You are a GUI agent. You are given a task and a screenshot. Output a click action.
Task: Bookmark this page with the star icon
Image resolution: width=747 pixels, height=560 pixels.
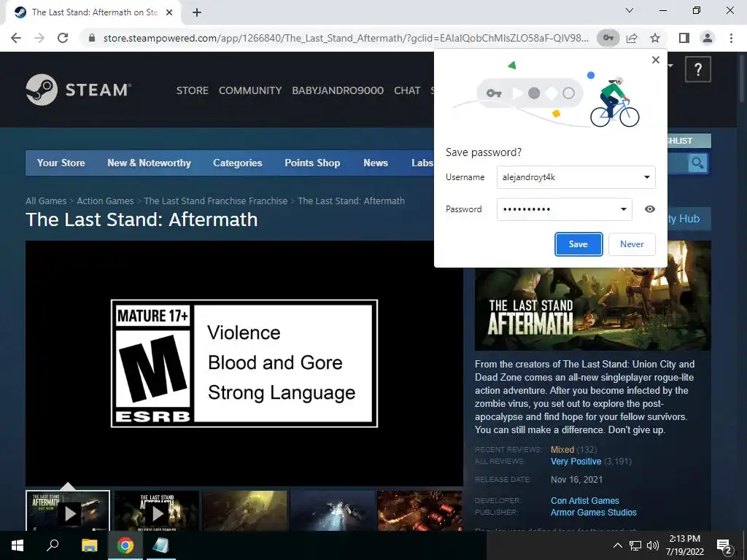click(655, 38)
